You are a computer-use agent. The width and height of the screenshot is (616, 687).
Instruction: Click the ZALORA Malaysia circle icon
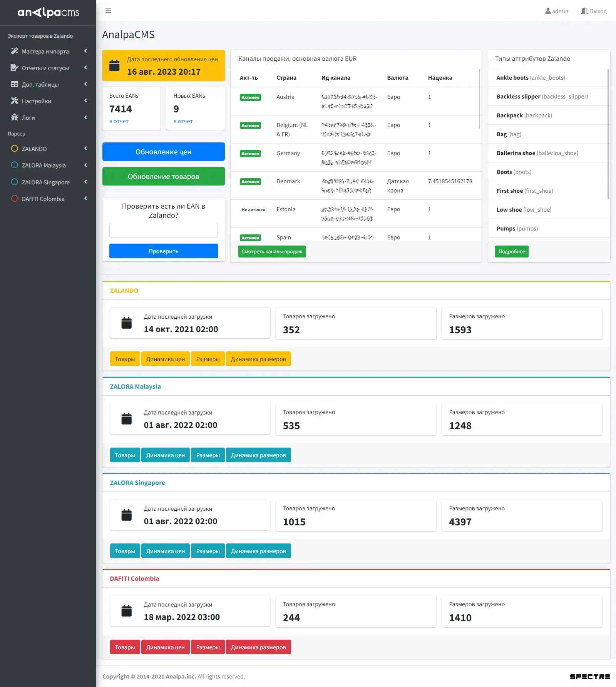pyautogui.click(x=15, y=165)
